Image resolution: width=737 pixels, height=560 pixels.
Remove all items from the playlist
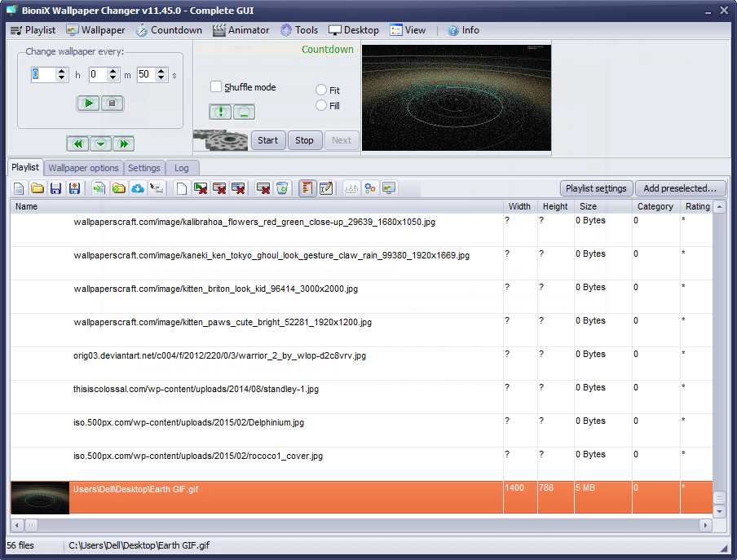click(263, 188)
